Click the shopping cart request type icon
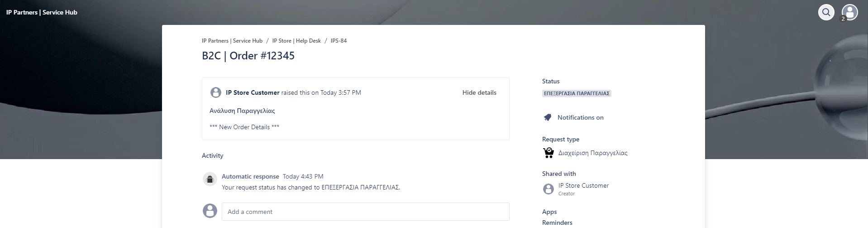This screenshot has height=228, width=868. click(548, 153)
